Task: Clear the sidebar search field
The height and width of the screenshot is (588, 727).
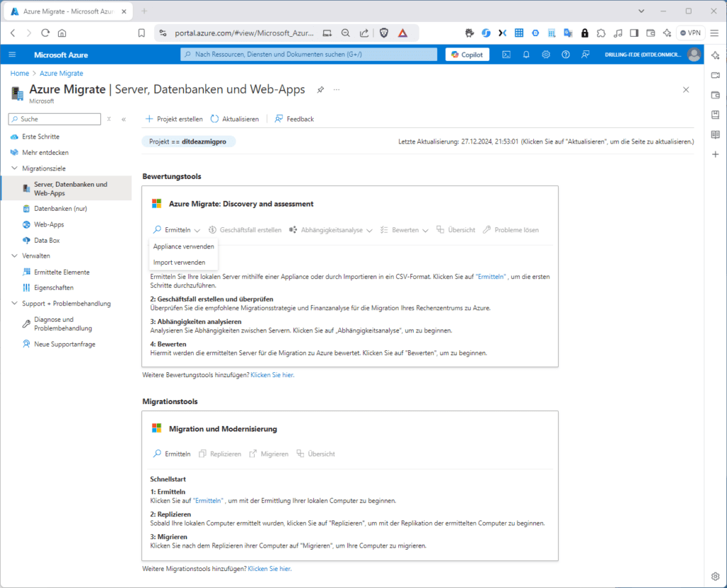Action: click(109, 119)
